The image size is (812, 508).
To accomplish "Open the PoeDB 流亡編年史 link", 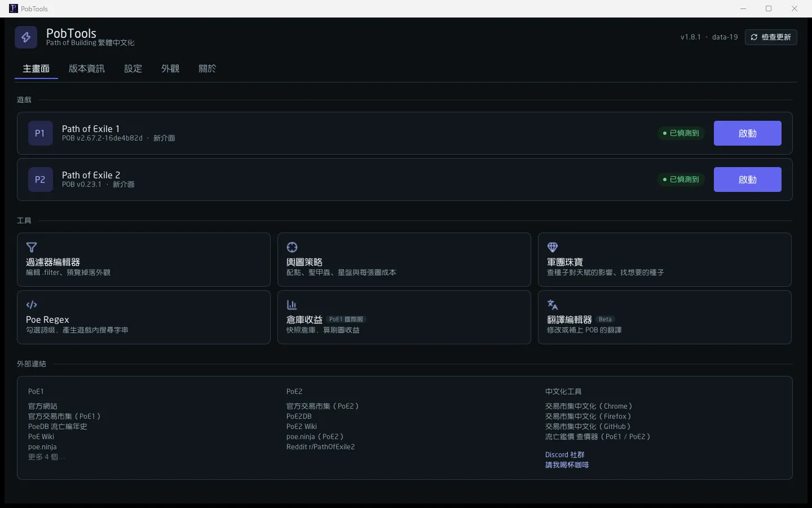I will point(58,427).
